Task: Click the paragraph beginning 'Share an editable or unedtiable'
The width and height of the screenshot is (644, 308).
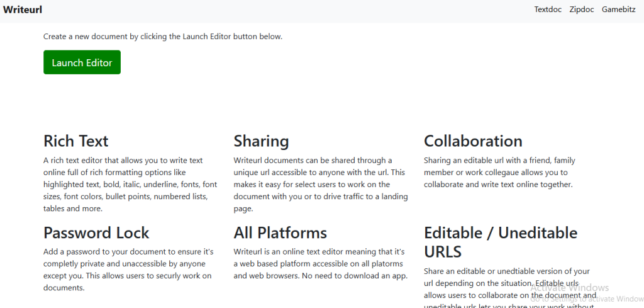Action: click(x=510, y=287)
